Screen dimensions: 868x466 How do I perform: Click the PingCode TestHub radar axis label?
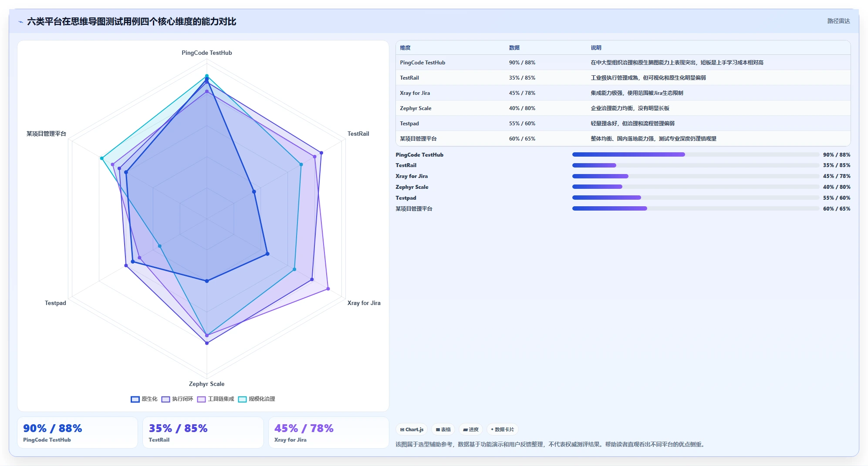207,53
